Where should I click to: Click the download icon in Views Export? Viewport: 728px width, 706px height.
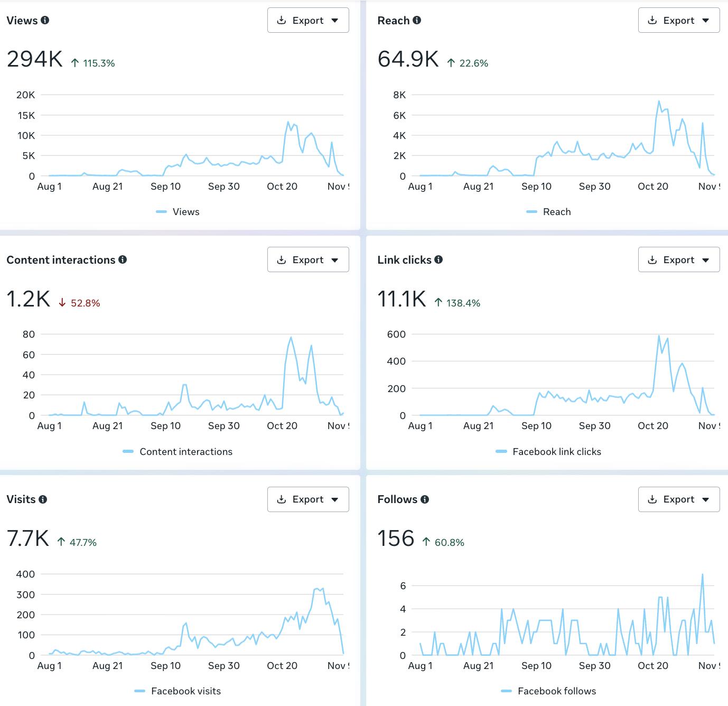(282, 20)
